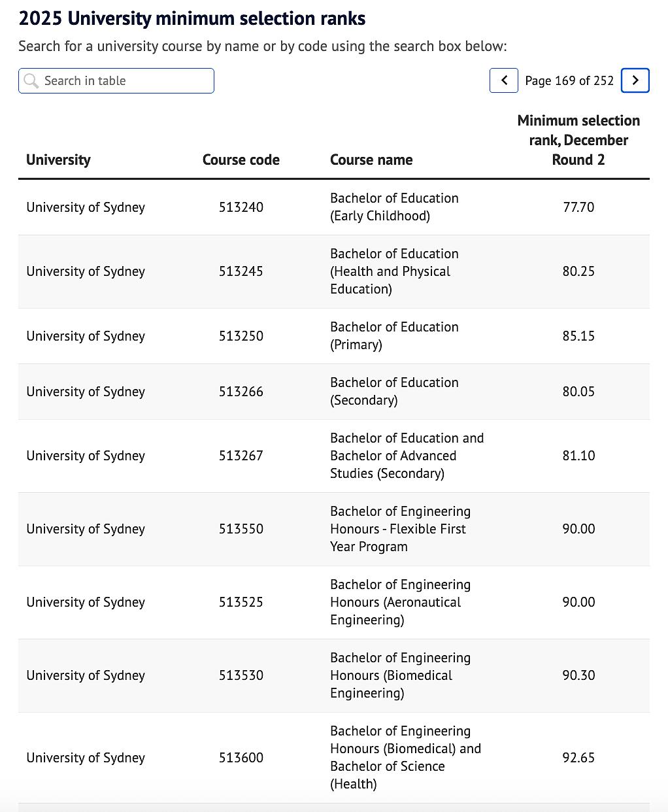Click Bachelor of Education (Health and Physical Education)
Image resolution: width=668 pixels, height=812 pixels.
pos(394,271)
